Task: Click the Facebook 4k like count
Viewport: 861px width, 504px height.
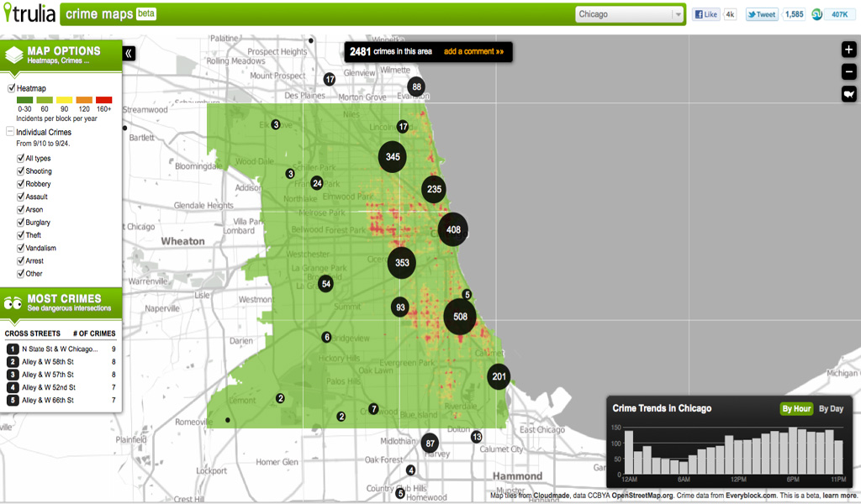Action: point(730,15)
